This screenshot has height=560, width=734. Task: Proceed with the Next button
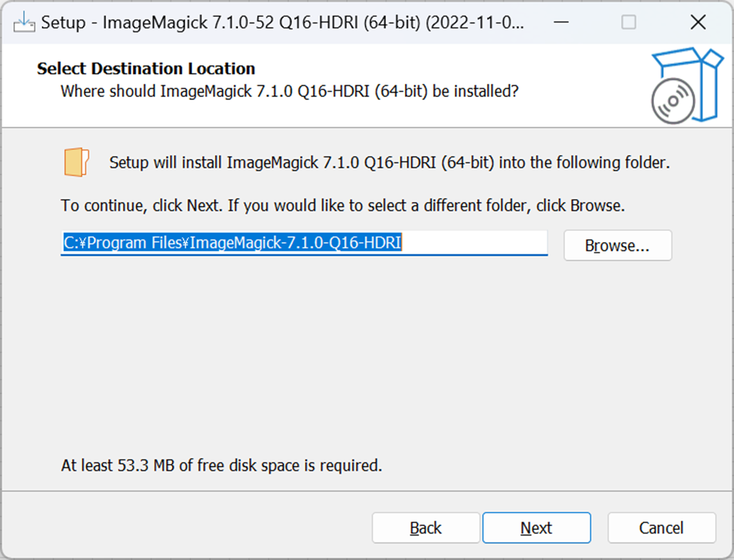(536, 528)
